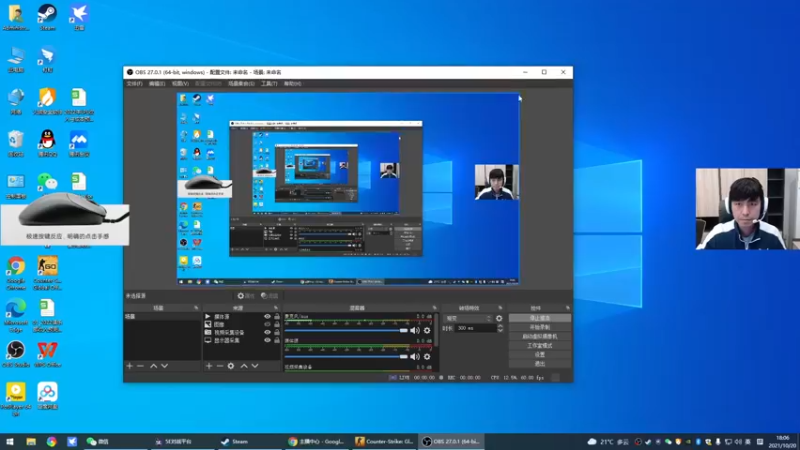Image resolution: width=800 pixels, height=450 pixels.
Task: Move source down with Sources down arrow
Action: tap(255, 366)
